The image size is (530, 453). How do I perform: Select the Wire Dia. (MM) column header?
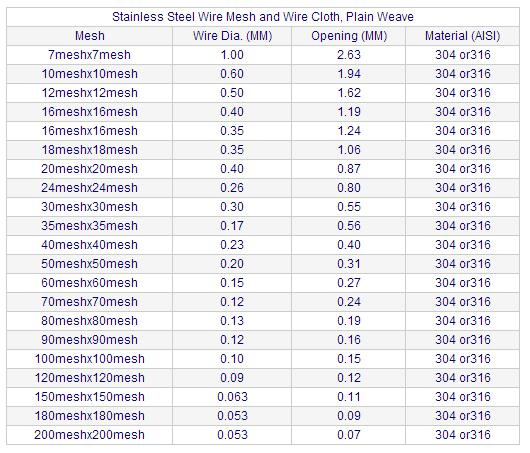(x=232, y=36)
